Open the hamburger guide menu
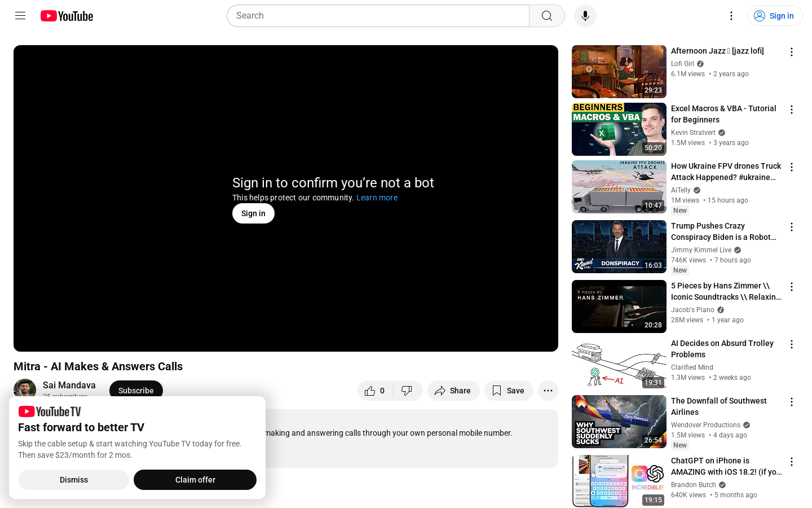812x508 pixels. click(x=20, y=16)
